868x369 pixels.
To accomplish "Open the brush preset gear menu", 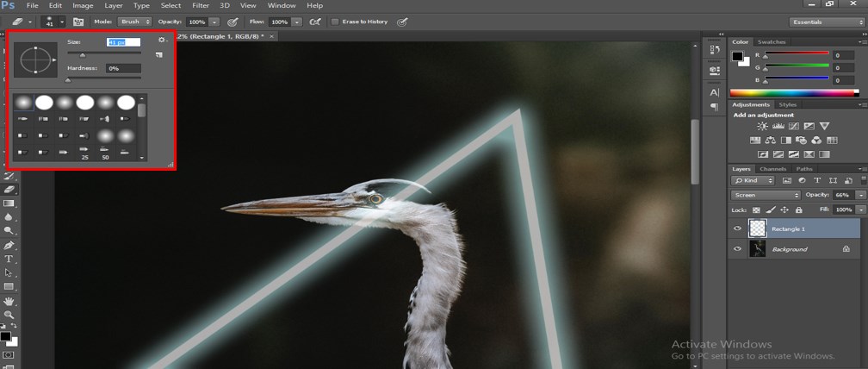I will (161, 40).
